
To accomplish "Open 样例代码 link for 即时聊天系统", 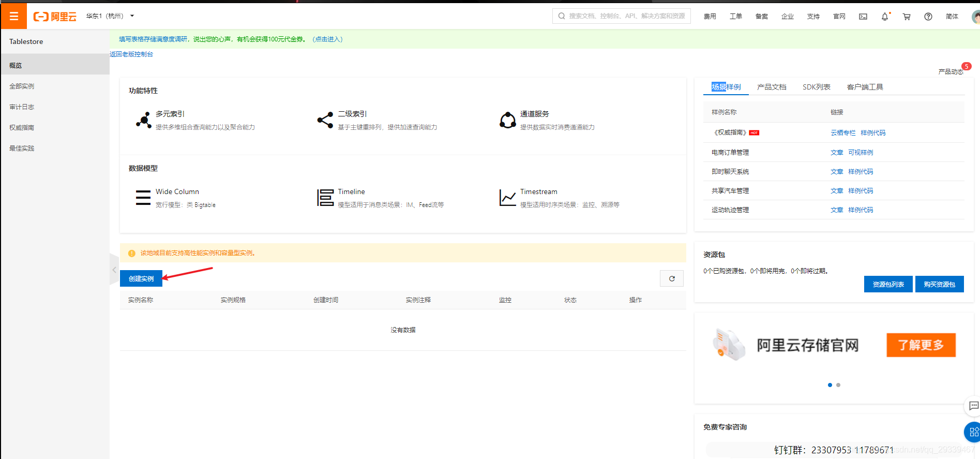I will pos(861,172).
